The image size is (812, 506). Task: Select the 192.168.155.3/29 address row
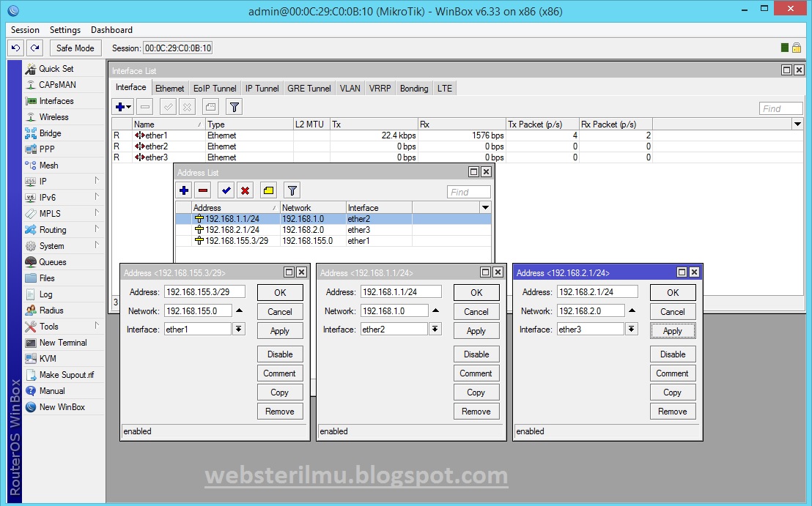[x=333, y=241]
